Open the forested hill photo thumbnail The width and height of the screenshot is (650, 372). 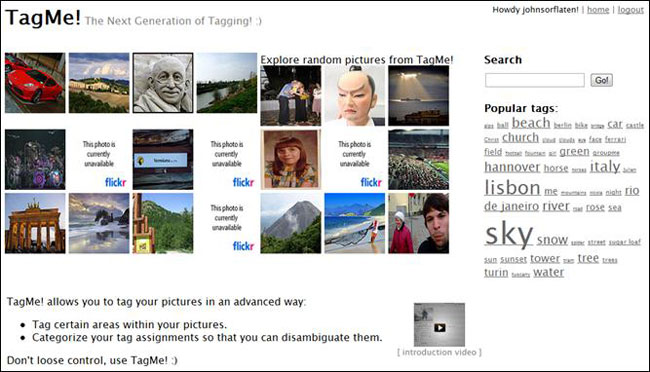click(x=163, y=223)
